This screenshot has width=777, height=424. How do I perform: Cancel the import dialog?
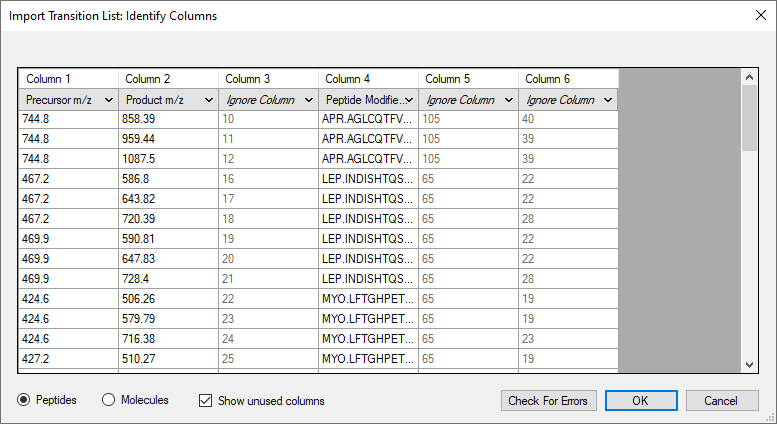[x=722, y=400]
